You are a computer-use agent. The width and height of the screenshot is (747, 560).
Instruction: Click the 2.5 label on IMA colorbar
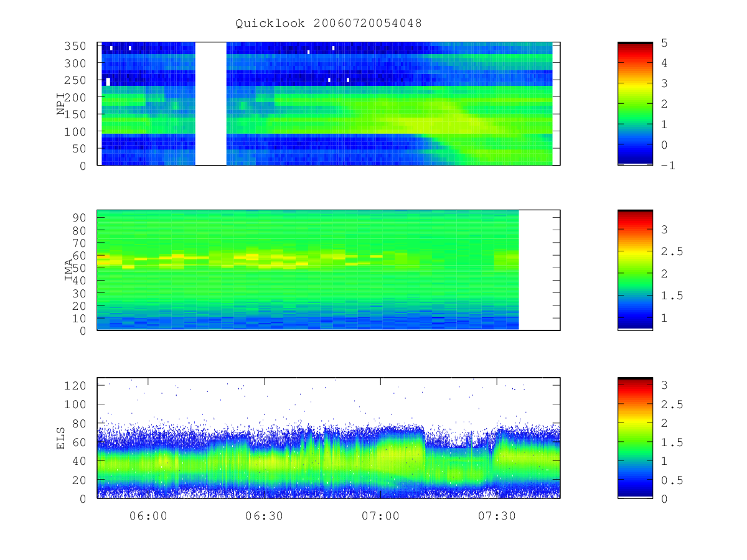click(672, 251)
